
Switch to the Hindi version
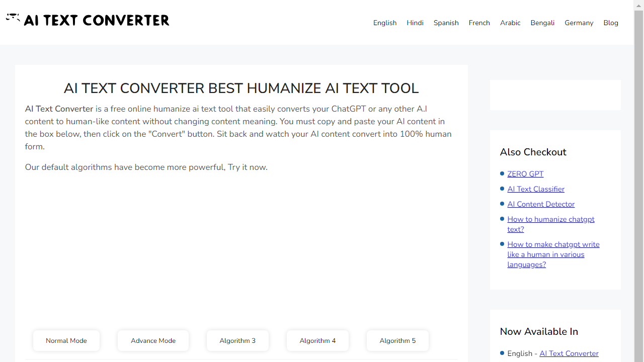pos(415,23)
